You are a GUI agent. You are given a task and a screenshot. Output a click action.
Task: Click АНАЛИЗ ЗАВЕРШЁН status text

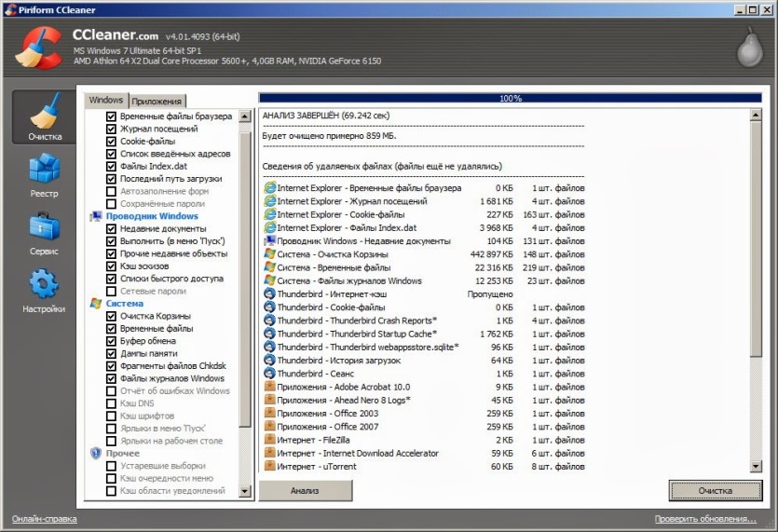[x=326, y=116]
